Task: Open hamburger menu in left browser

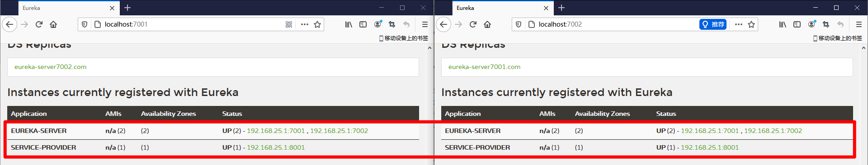Action: pos(425,24)
